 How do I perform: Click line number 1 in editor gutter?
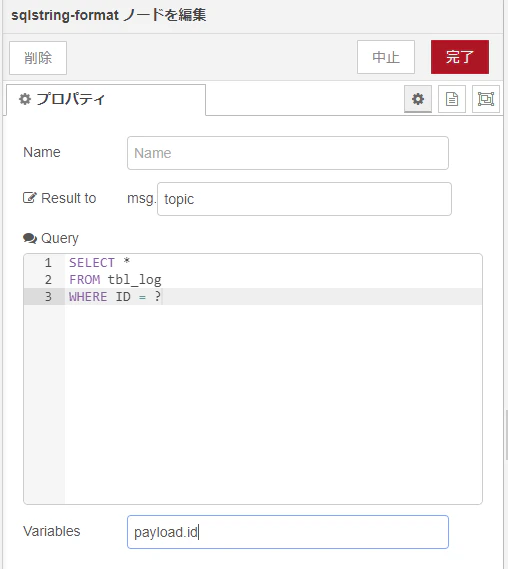coord(48,262)
